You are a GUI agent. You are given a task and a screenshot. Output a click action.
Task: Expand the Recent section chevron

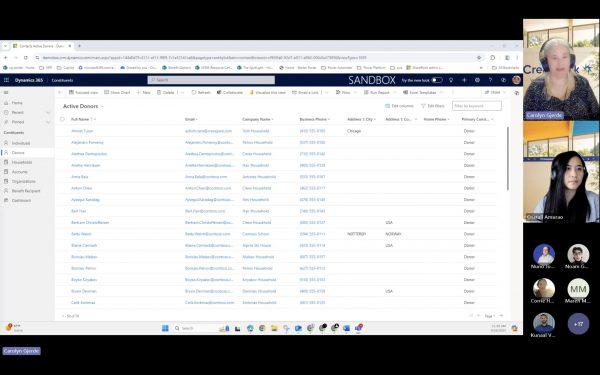[x=48, y=112]
